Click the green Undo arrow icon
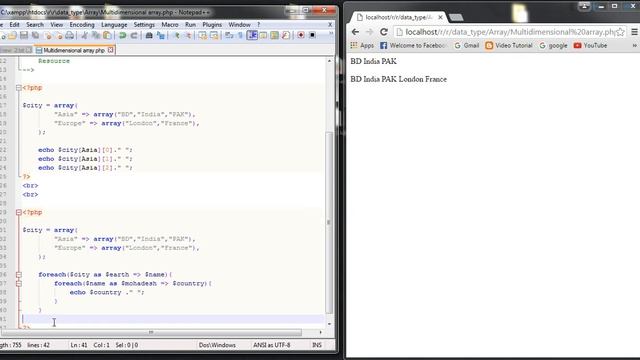Viewport: 640px width, 360px height. point(122,36)
